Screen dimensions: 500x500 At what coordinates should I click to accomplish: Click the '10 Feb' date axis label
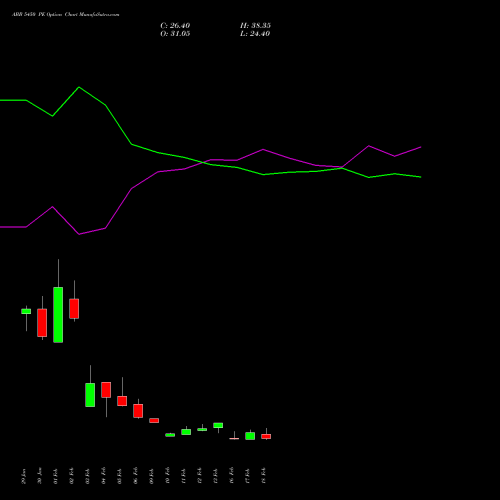168,476
